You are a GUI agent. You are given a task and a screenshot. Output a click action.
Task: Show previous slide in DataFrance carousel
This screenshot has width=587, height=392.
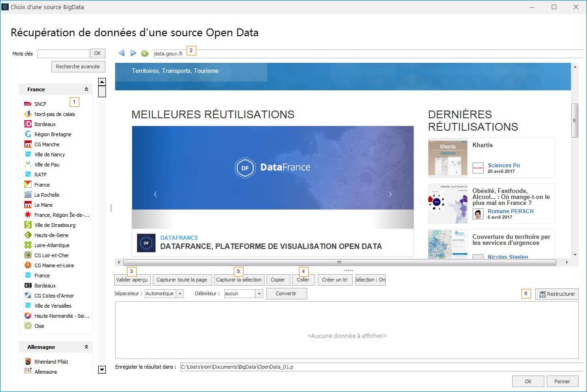[x=155, y=194]
